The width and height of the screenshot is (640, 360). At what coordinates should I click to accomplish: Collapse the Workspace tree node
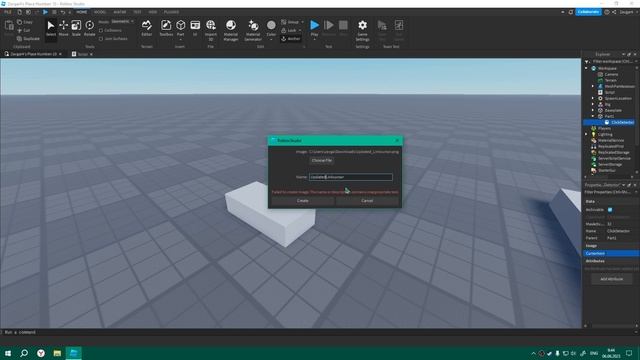click(587, 69)
